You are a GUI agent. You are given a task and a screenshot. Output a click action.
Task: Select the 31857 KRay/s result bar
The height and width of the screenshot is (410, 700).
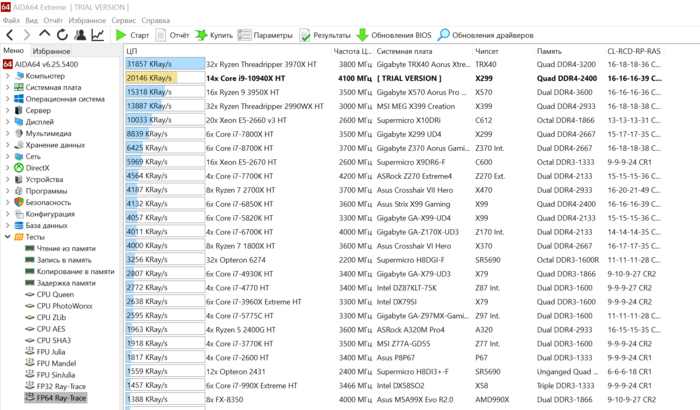[165, 64]
